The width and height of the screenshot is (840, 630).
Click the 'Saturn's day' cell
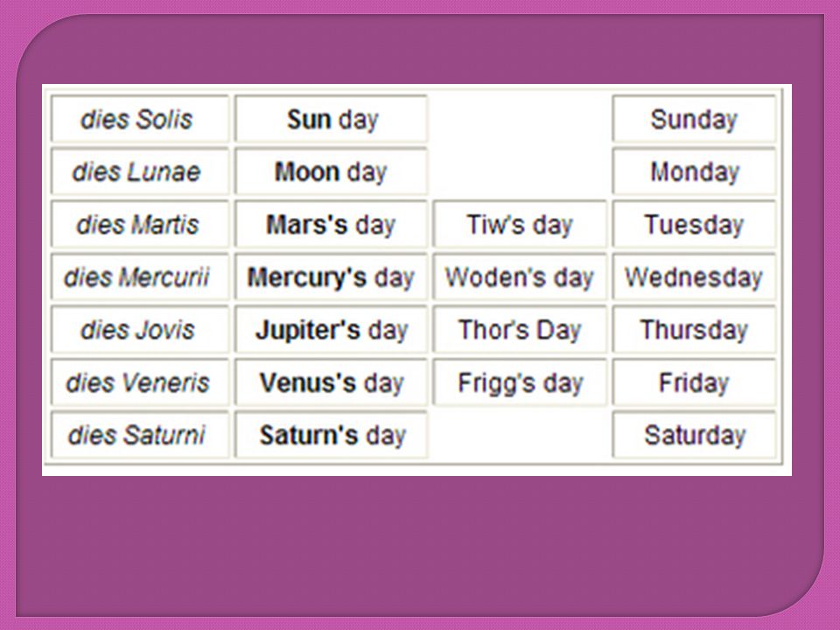click(x=331, y=435)
